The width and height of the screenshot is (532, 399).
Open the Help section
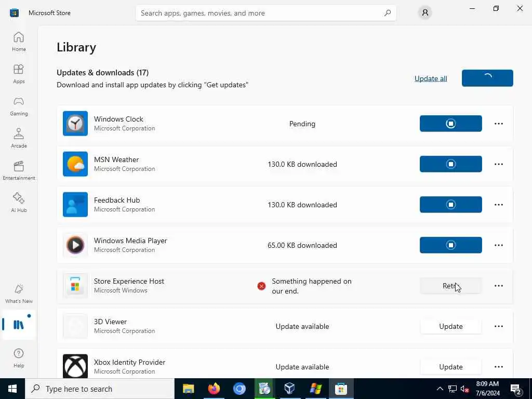(19, 358)
